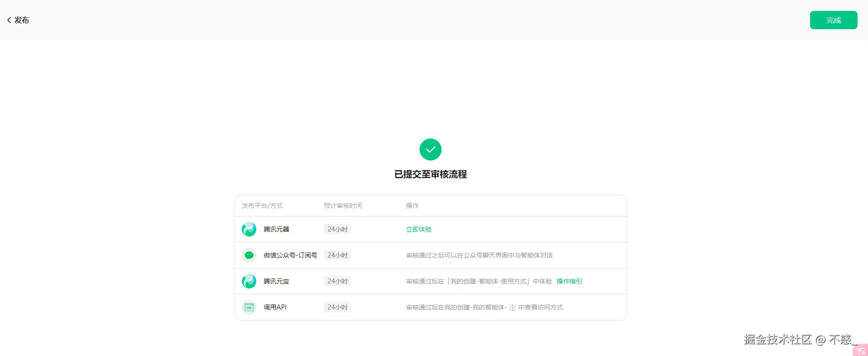The image size is (868, 356).
Task: Open the 操作指引 link
Action: click(x=569, y=281)
